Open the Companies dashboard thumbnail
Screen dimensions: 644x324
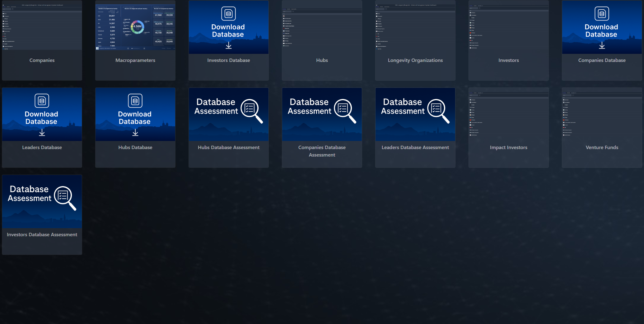pos(42,27)
